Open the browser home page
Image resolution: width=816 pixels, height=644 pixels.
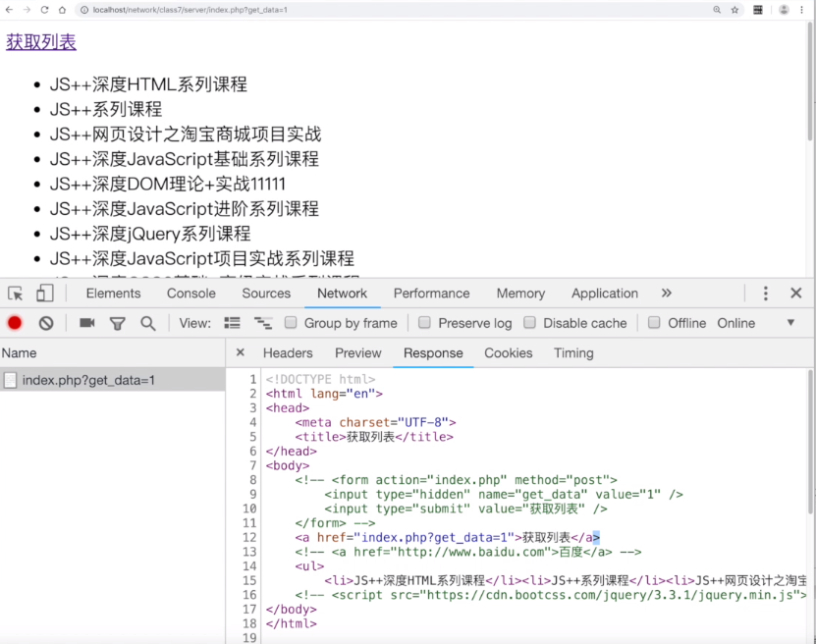click(x=62, y=10)
